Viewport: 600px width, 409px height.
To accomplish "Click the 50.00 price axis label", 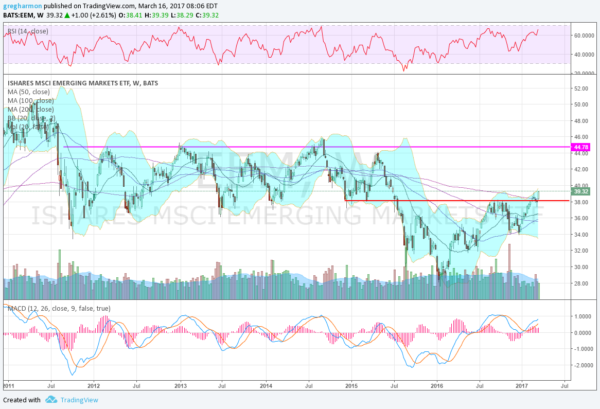I will coord(581,104).
